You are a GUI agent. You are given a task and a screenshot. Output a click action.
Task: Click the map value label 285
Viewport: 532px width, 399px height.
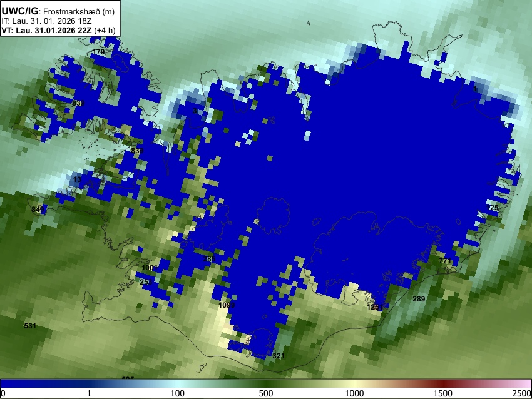209,260
